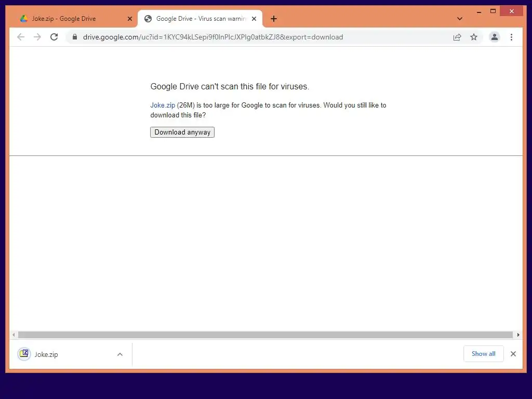Click the Download anyway button
This screenshot has width=532, height=399.
[182, 132]
